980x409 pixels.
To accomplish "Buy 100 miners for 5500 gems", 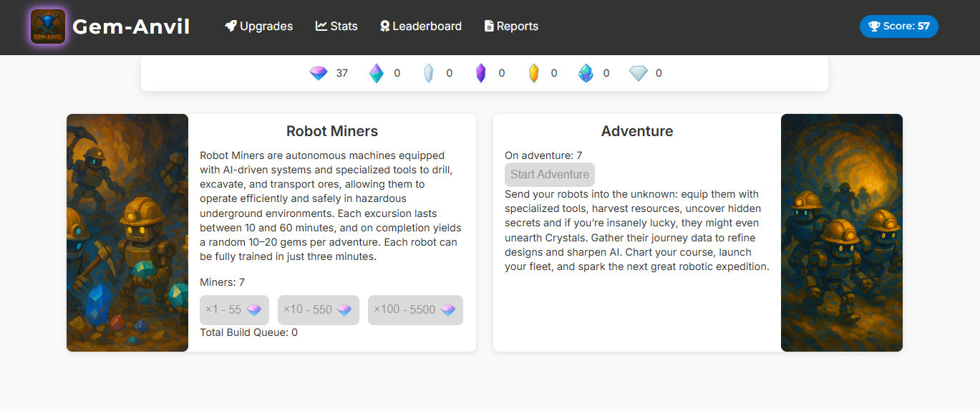I will point(415,310).
